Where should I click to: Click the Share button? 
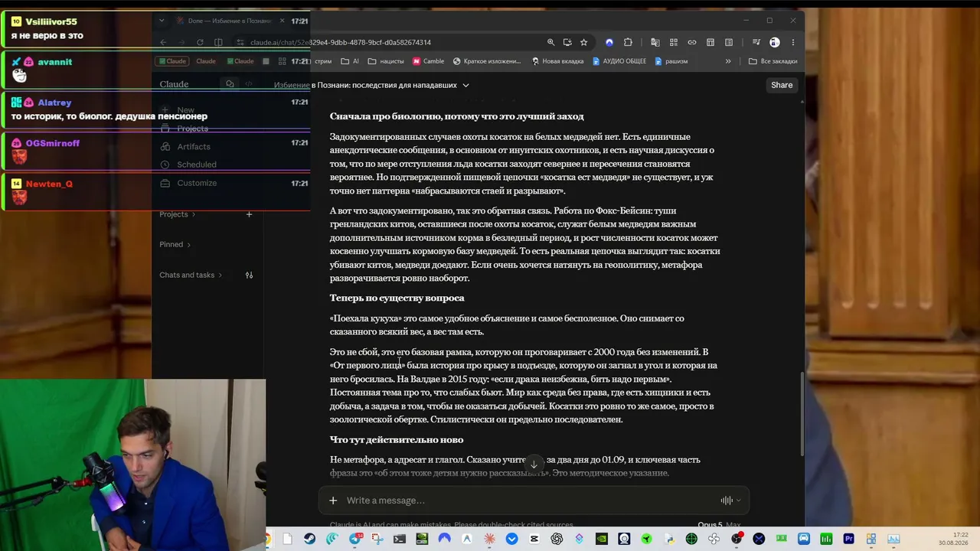click(x=782, y=85)
